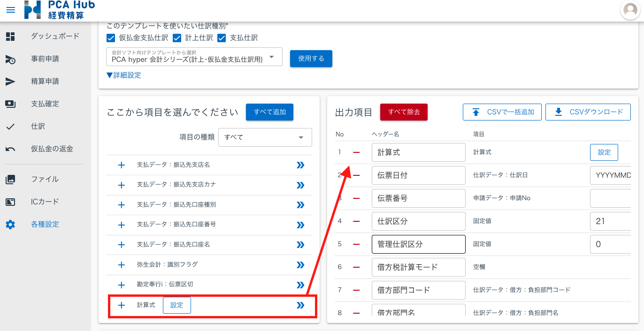Add 振込先口座名 with plus icon
Viewport: 644px width, 331px height.
121,245
